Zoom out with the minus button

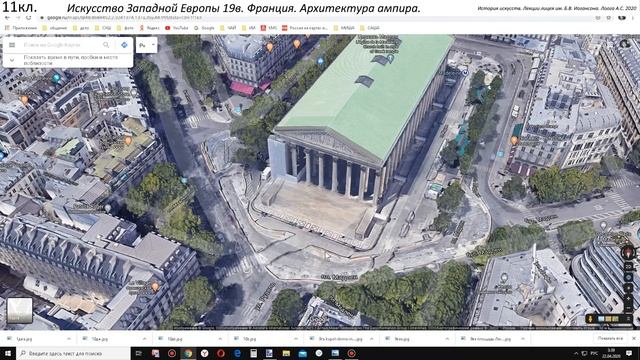coord(629,307)
